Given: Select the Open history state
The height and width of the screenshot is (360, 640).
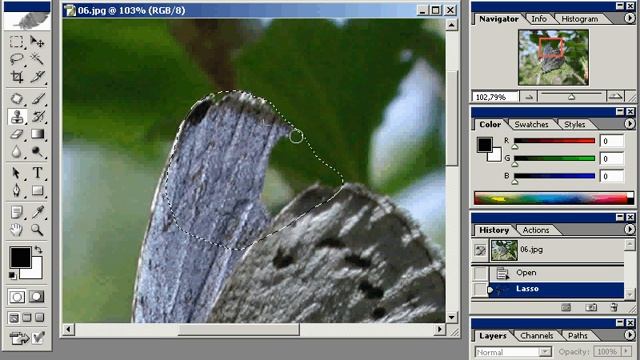Looking at the screenshot, I should [548, 273].
